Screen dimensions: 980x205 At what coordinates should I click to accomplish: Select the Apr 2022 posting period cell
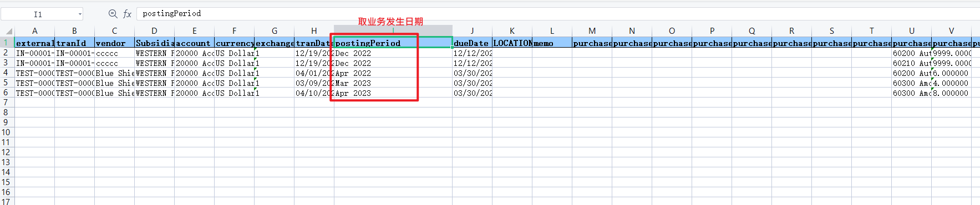pyautogui.click(x=393, y=73)
